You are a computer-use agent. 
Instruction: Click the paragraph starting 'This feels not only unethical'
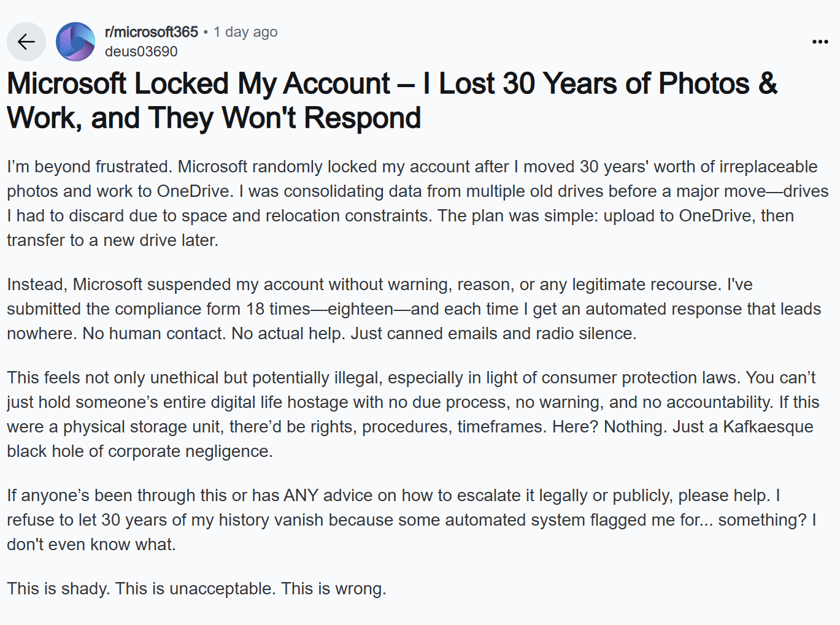click(413, 414)
